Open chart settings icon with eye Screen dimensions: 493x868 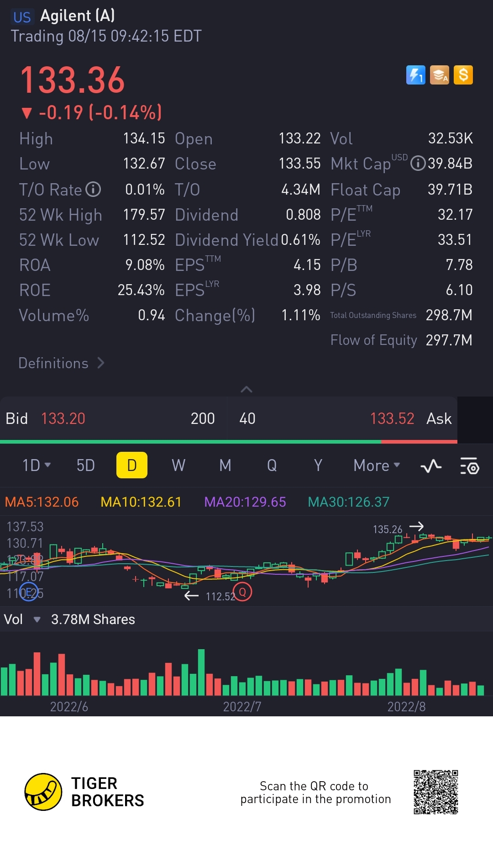(x=469, y=466)
